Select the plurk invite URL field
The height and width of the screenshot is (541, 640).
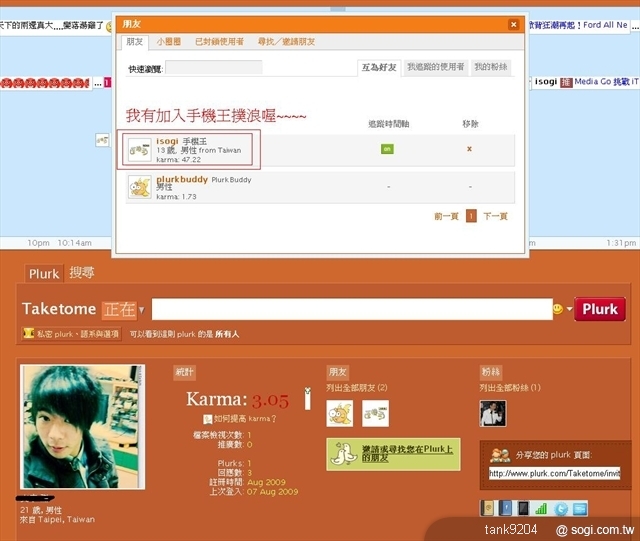click(554, 474)
